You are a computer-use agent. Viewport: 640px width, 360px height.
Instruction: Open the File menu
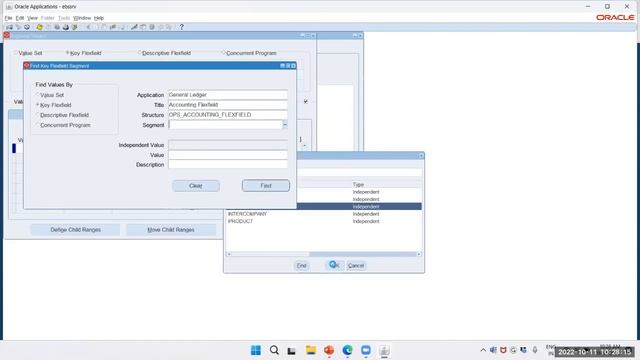point(8,18)
